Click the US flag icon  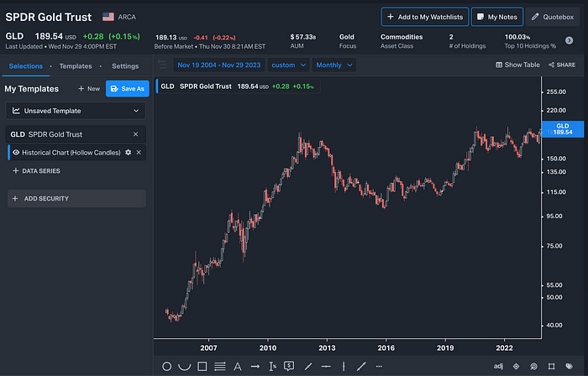(108, 17)
